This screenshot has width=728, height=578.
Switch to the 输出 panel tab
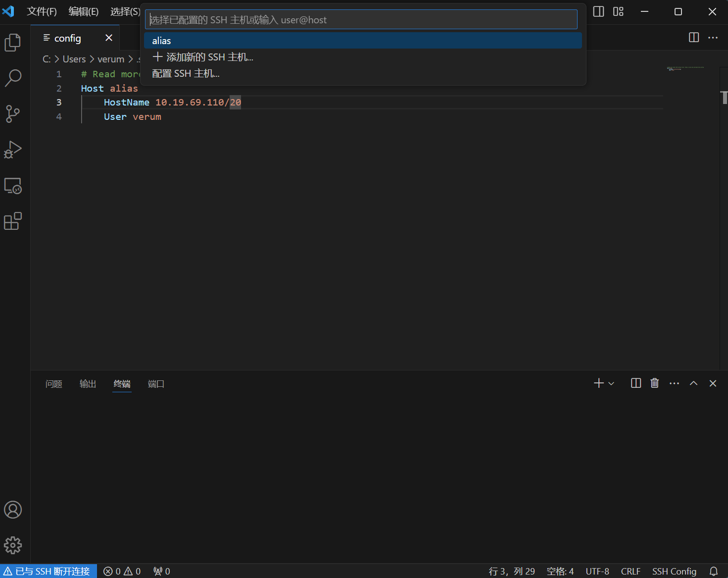pyautogui.click(x=88, y=384)
